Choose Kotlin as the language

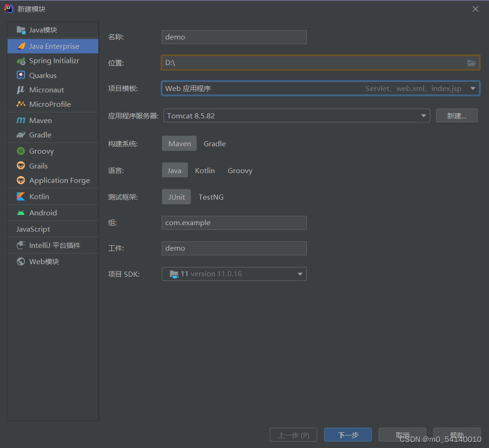205,170
